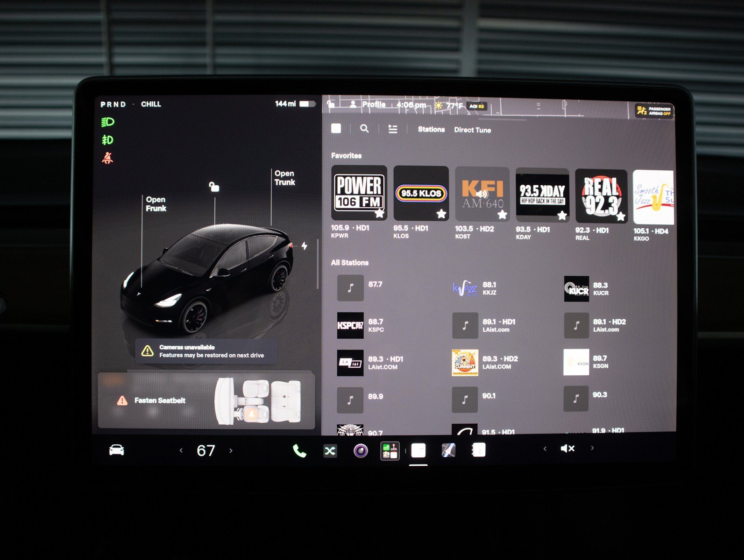744x560 pixels.
Task: Tap the headlights indicator icon
Action: pyautogui.click(x=107, y=122)
